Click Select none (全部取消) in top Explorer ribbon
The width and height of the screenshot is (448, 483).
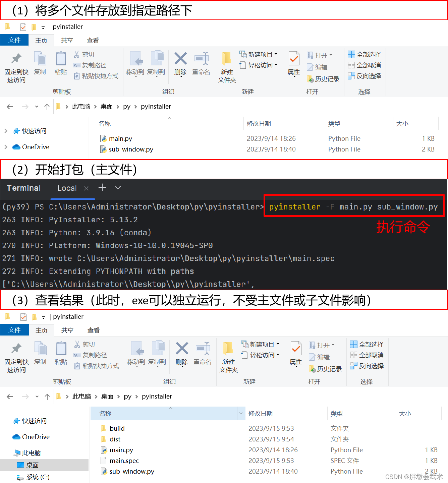364,65
